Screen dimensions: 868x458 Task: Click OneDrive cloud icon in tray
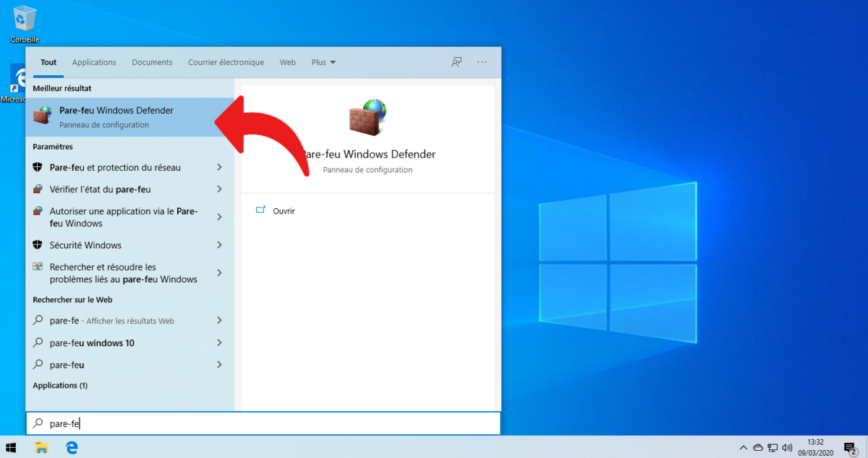[758, 448]
